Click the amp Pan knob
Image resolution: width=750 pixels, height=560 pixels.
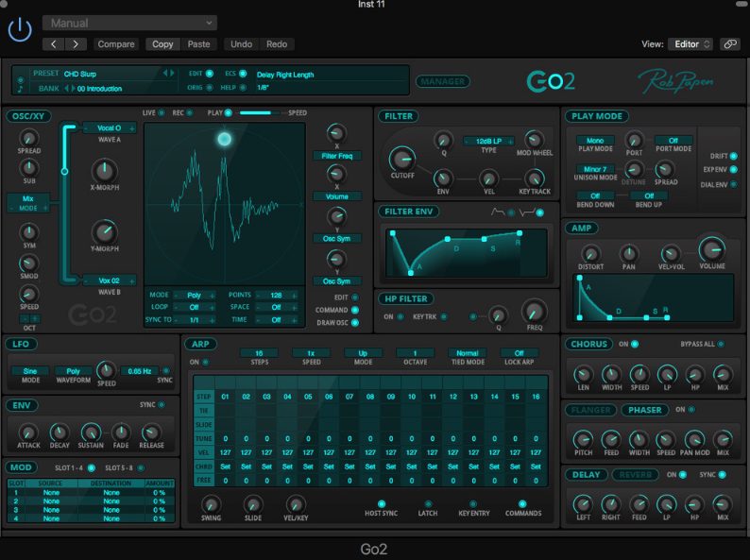[628, 253]
